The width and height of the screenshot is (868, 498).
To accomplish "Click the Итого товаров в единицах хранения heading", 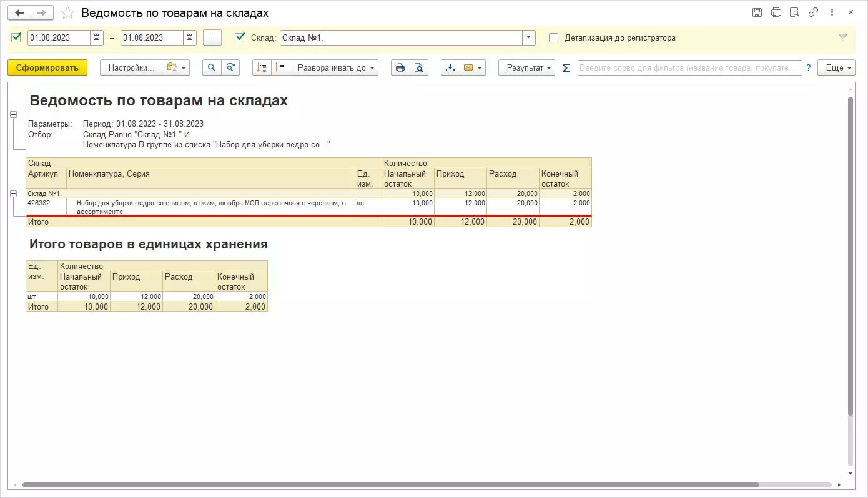I will 149,244.
